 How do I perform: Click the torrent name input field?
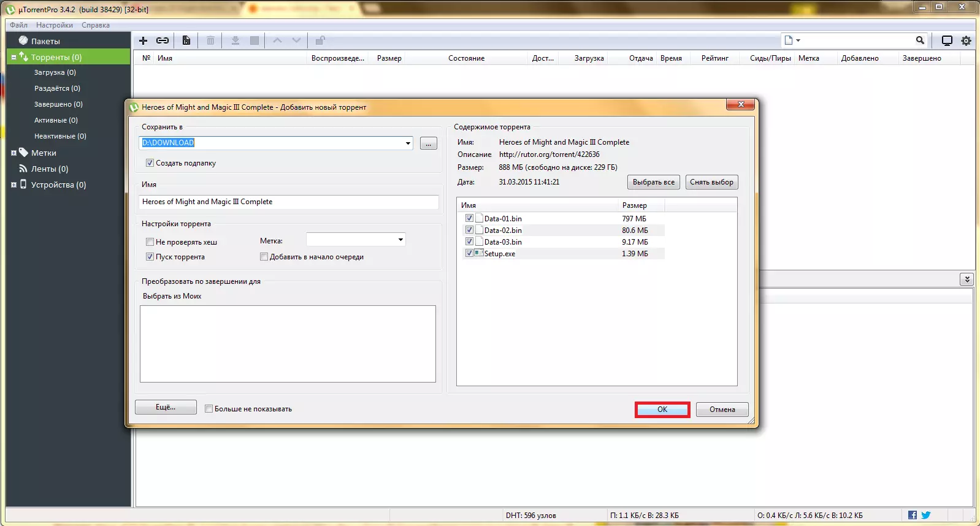tap(289, 202)
